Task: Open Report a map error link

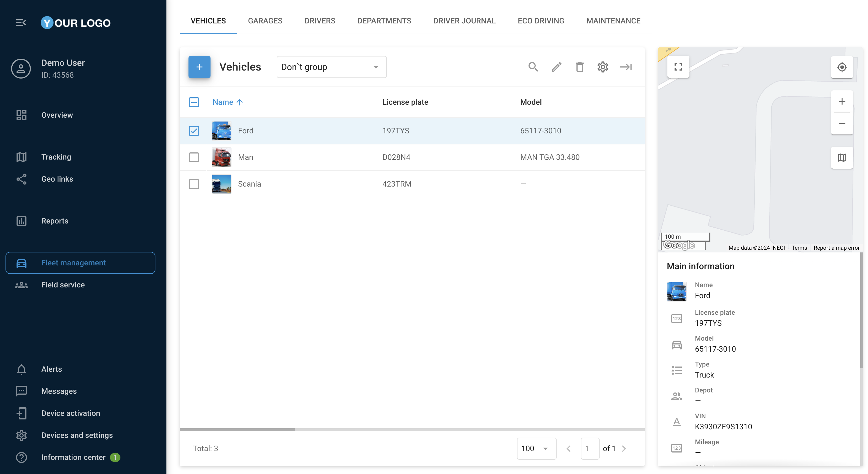Action: point(836,248)
